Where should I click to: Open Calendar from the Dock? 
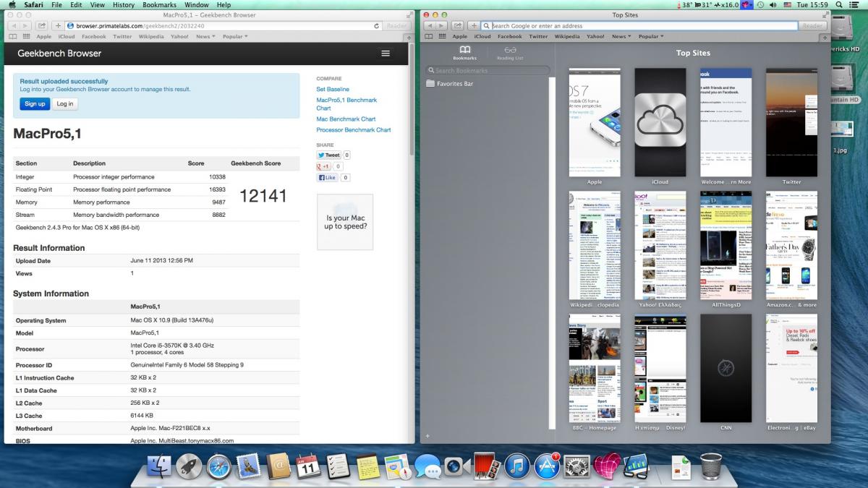pyautogui.click(x=309, y=467)
